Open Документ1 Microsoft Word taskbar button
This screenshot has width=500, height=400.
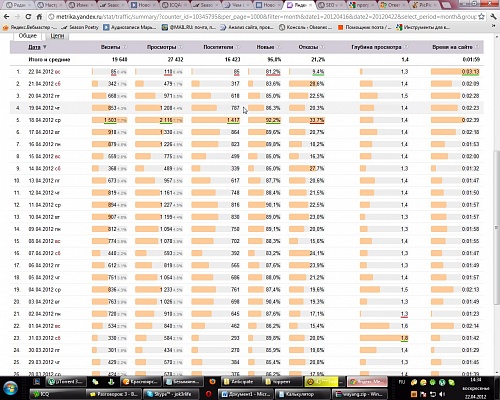(246, 394)
